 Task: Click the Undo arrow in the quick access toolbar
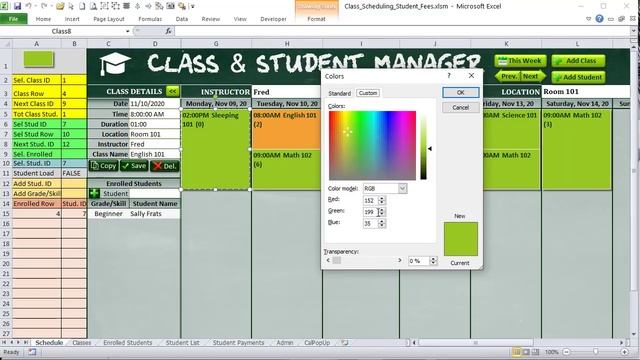(29, 6)
